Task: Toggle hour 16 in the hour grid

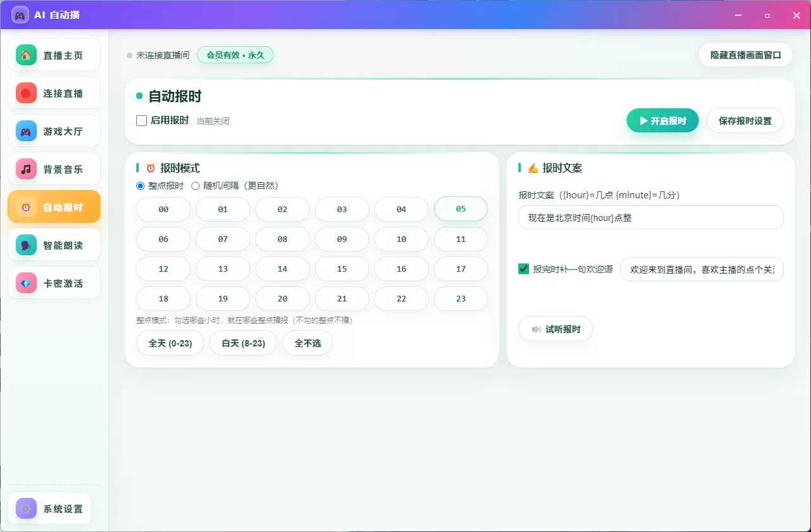Action: point(402,269)
